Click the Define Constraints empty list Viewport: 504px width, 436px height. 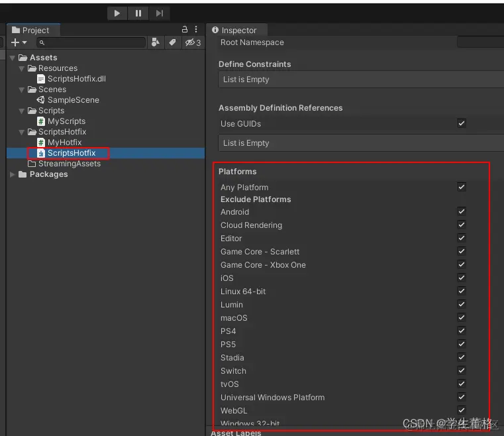(x=361, y=80)
